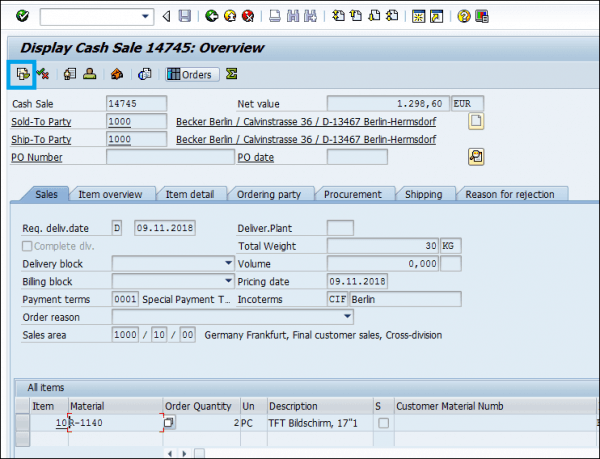600x459 pixels.
Task: Expand the Billing block dropdown
Action: click(x=228, y=281)
